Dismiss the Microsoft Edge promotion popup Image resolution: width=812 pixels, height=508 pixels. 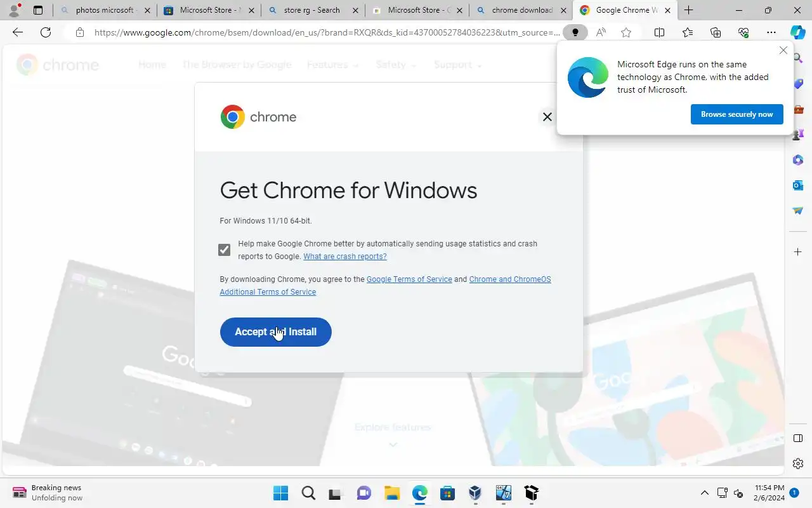point(783,50)
